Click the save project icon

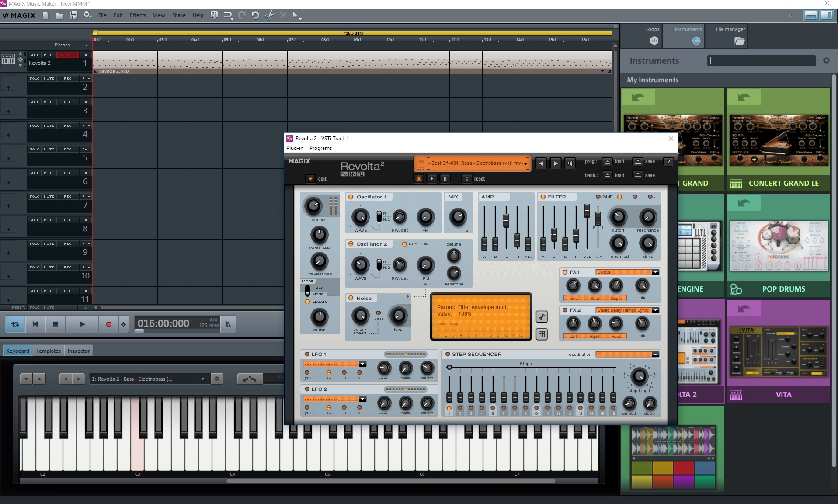(74, 15)
